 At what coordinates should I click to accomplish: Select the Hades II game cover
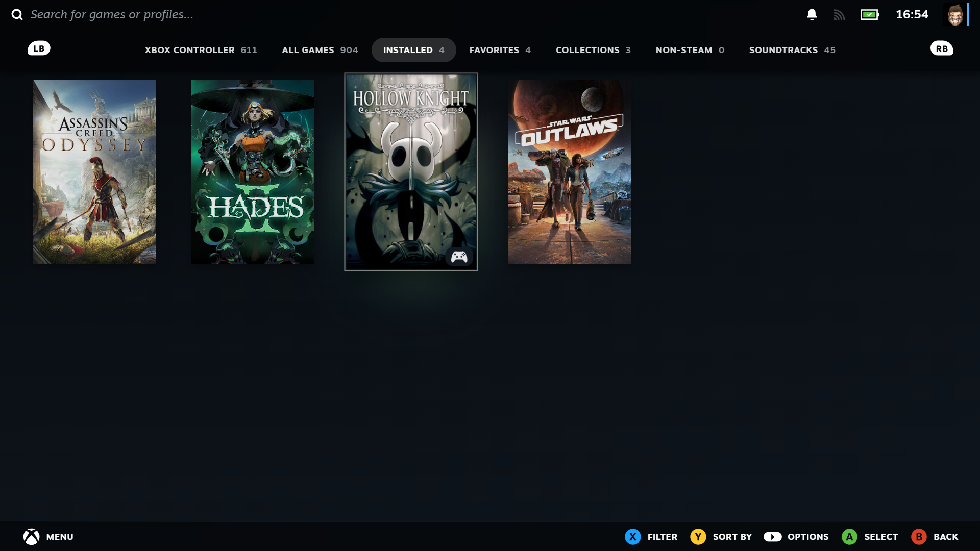(x=253, y=171)
